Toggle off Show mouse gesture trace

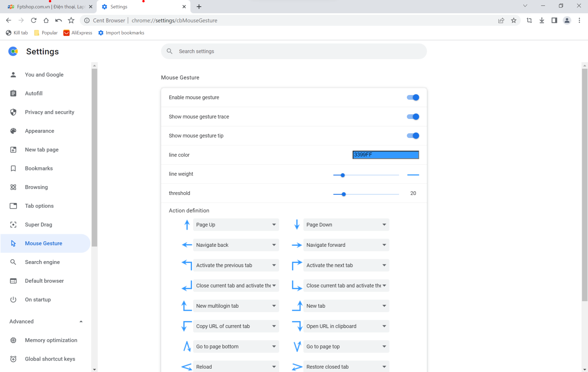tap(413, 116)
